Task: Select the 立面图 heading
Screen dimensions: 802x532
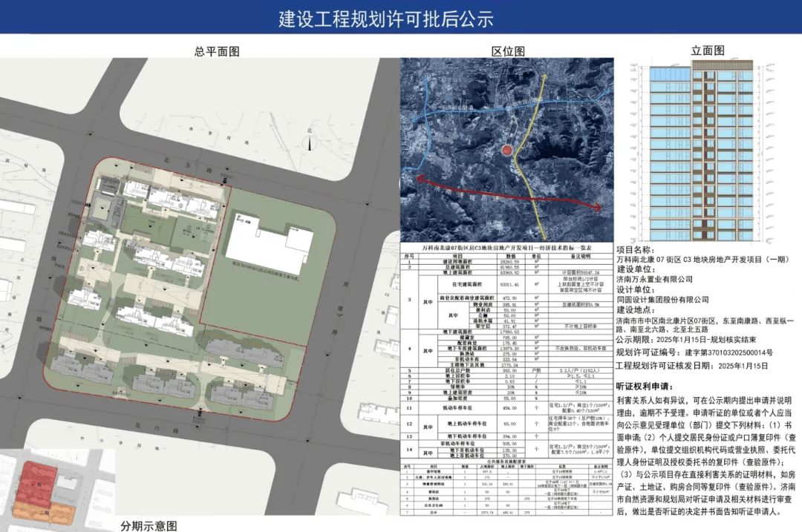Action: click(707, 50)
